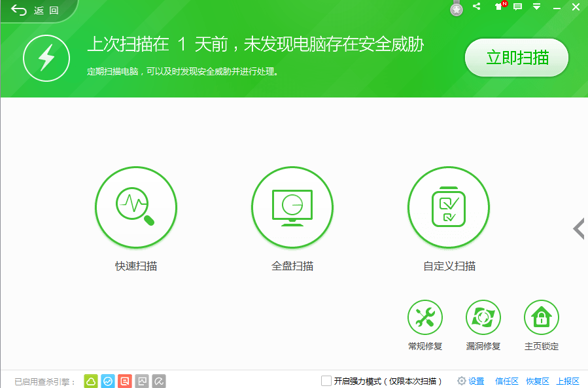Open 漏洞修复 vulnerability patch icon
The width and height of the screenshot is (588, 388).
point(483,317)
